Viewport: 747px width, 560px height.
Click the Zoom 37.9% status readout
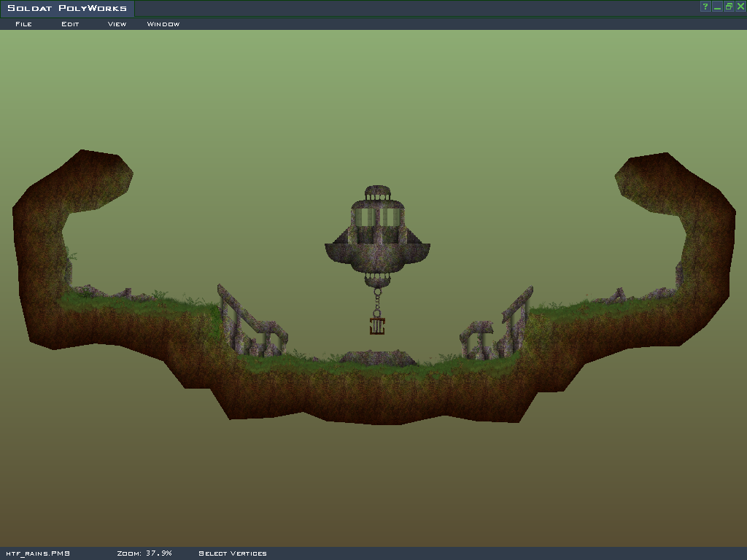[144, 553]
